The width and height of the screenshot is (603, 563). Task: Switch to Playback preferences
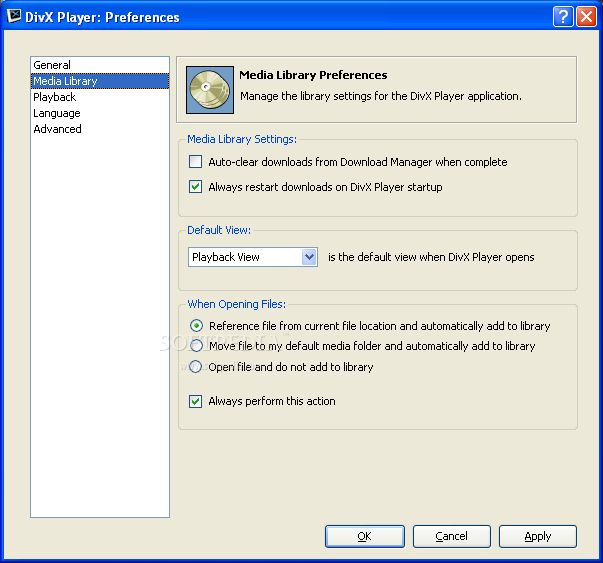coord(100,97)
